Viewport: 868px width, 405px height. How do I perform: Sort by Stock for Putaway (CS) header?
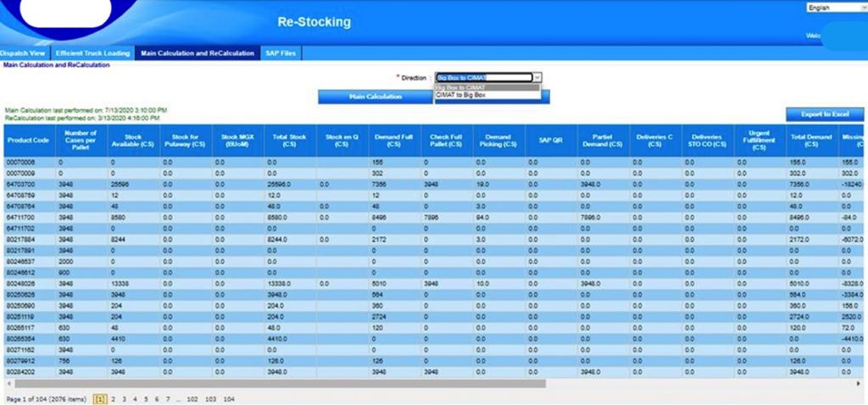pyautogui.click(x=186, y=141)
